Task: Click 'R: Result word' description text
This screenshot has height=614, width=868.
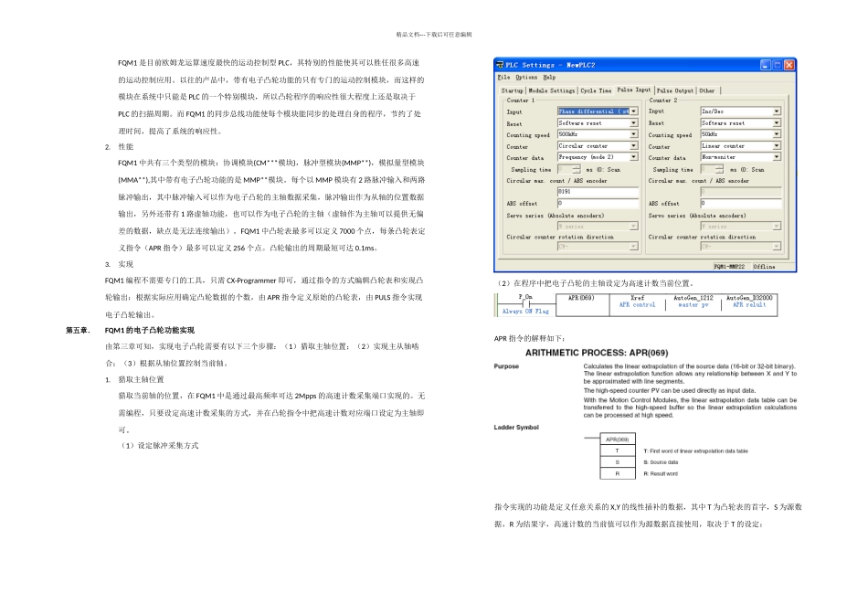Action: (x=661, y=474)
